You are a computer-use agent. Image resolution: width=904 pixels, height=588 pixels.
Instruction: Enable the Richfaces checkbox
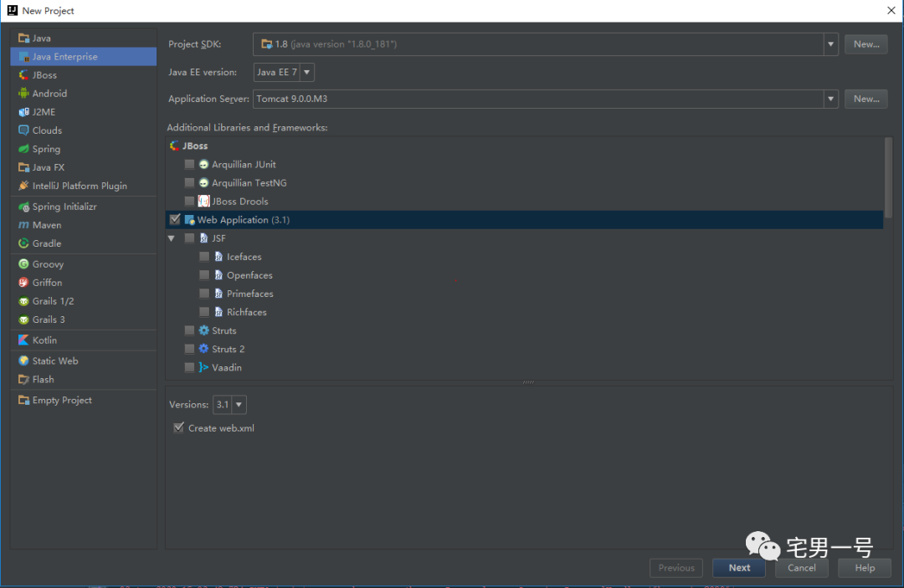coord(204,312)
